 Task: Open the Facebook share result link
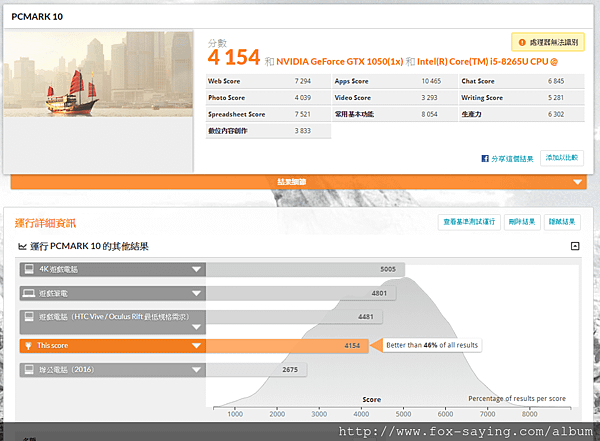pos(512,158)
